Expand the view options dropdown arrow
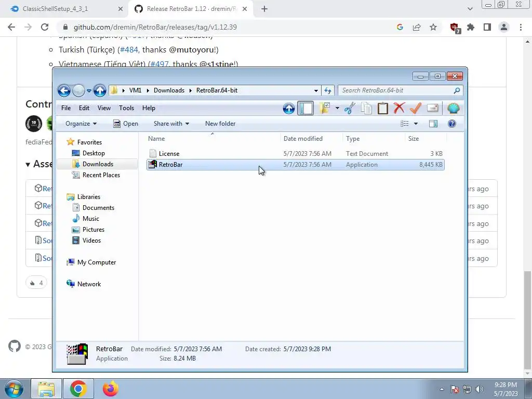The image size is (532, 399). [x=416, y=124]
